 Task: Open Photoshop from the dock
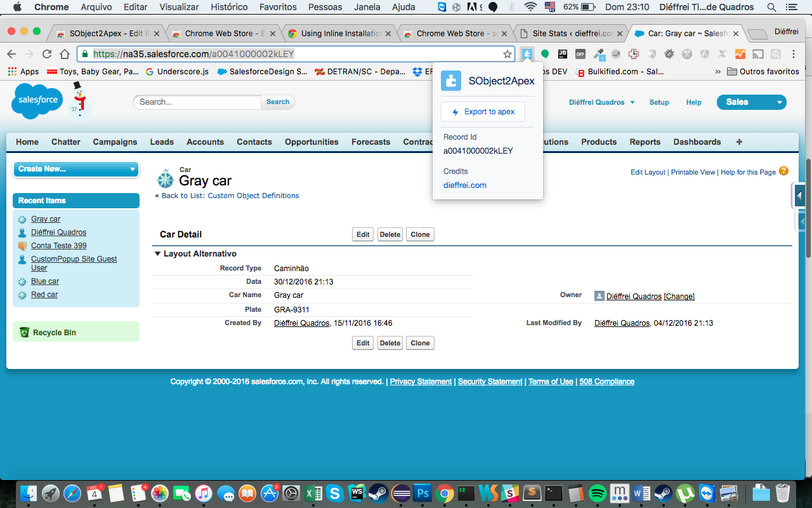(x=422, y=493)
